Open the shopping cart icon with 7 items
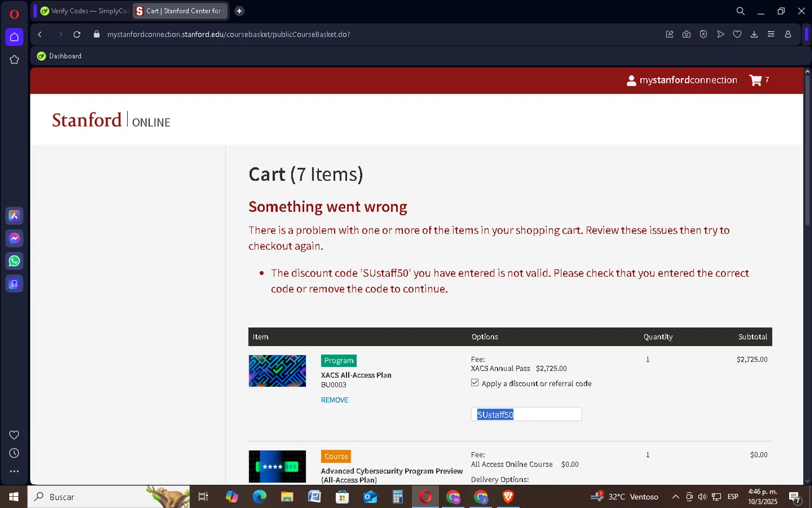Image resolution: width=812 pixels, height=508 pixels. 759,80
